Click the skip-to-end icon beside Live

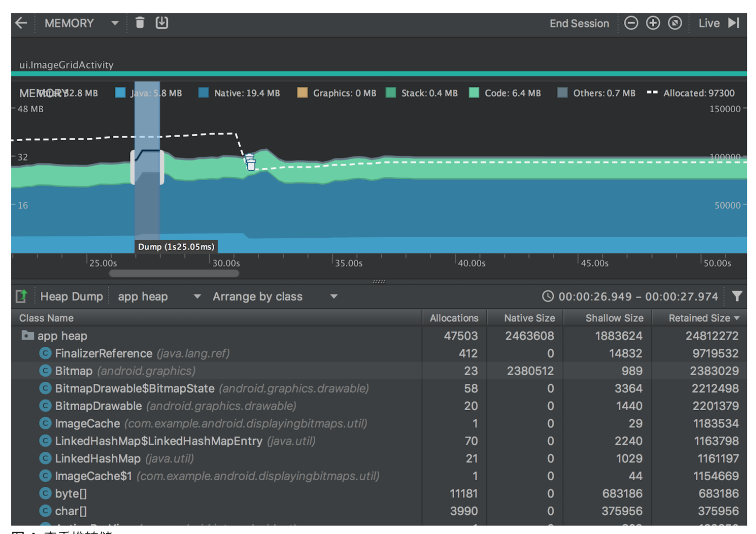[734, 22]
